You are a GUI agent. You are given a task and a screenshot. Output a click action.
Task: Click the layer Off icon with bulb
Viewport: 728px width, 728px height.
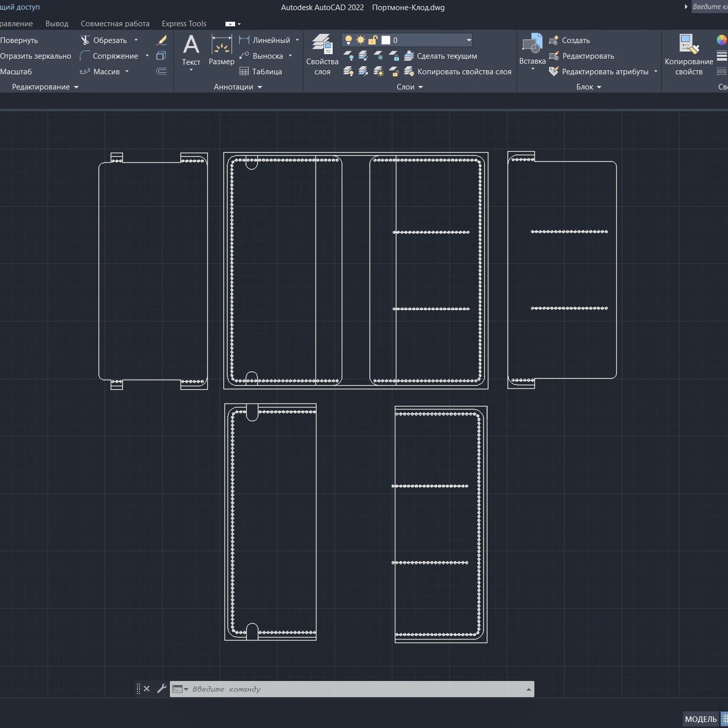tap(348, 56)
